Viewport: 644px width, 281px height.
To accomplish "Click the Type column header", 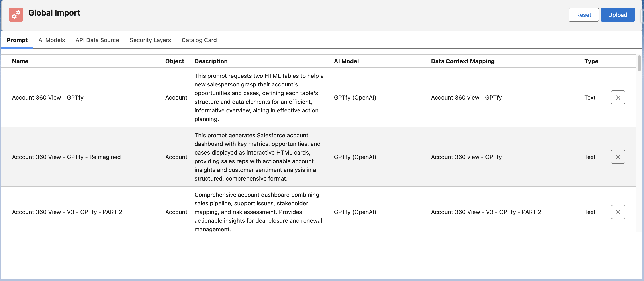I will 591,61.
